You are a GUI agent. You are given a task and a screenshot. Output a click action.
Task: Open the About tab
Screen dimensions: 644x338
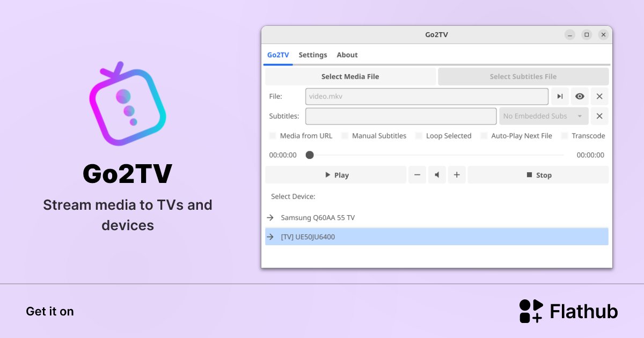point(347,55)
